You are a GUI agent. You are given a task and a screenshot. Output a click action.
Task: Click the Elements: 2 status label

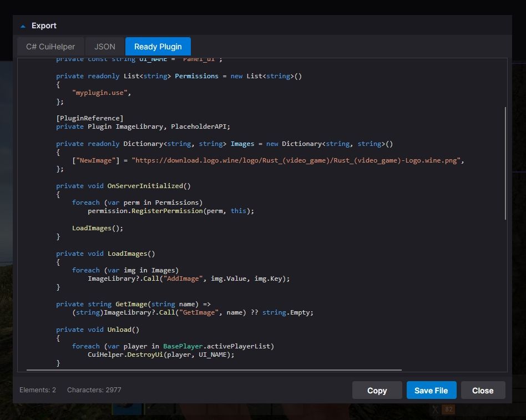[38, 389]
